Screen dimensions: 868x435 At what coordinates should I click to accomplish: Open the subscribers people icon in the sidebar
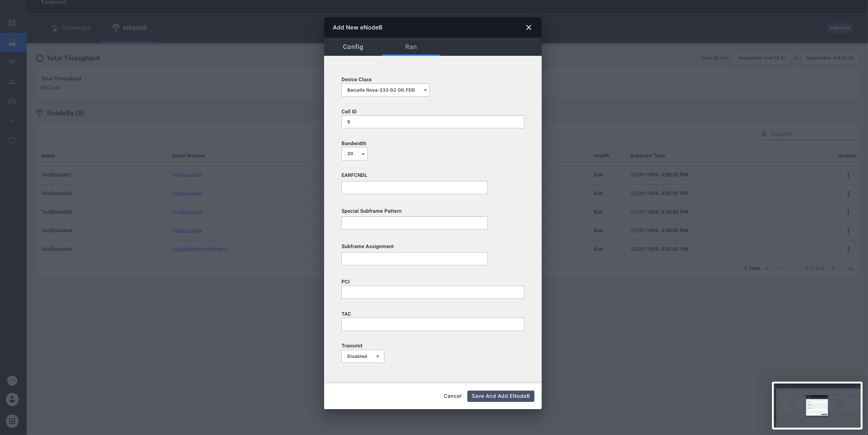point(12,82)
